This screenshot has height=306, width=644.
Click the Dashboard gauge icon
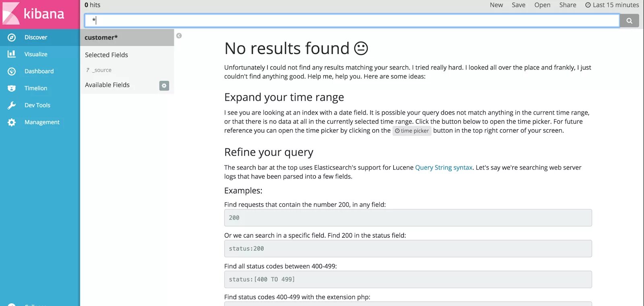pyautogui.click(x=12, y=71)
